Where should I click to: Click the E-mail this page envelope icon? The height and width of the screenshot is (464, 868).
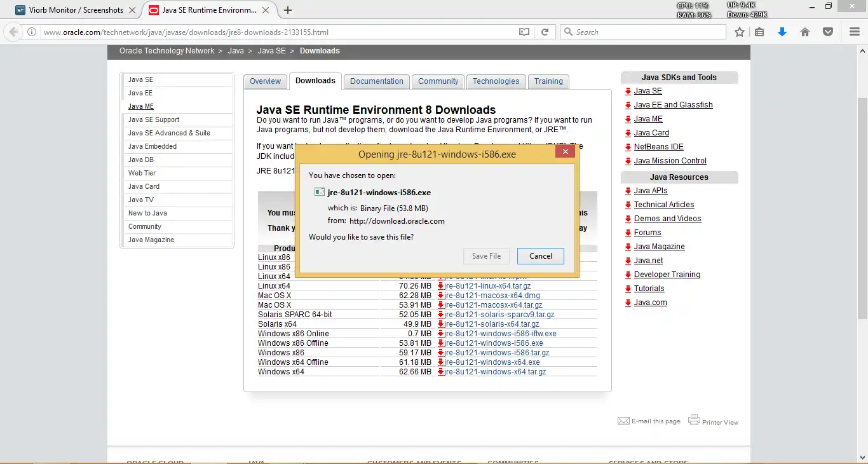pyautogui.click(x=623, y=421)
